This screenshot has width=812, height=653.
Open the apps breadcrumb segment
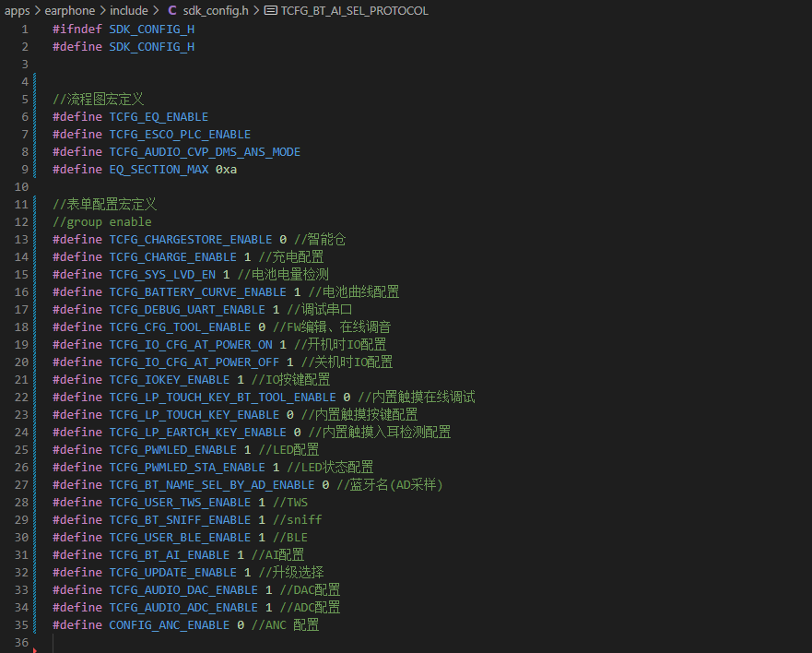(x=18, y=11)
